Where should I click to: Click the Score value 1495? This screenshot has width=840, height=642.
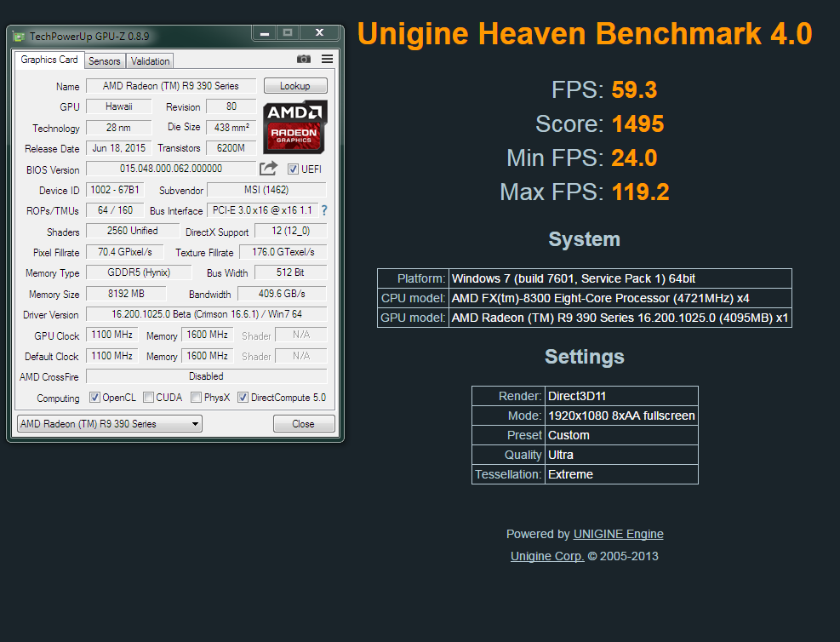coord(637,123)
